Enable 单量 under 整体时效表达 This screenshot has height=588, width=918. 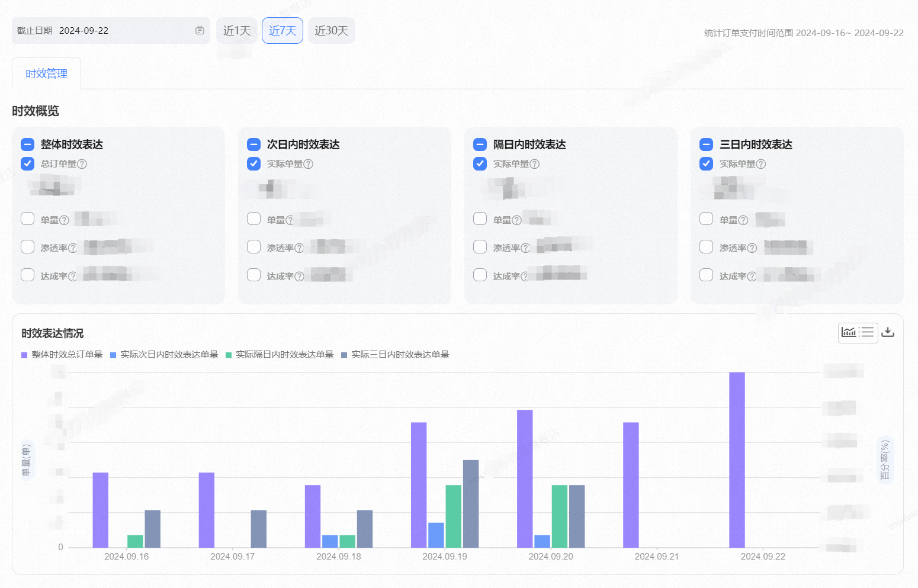pyautogui.click(x=27, y=219)
